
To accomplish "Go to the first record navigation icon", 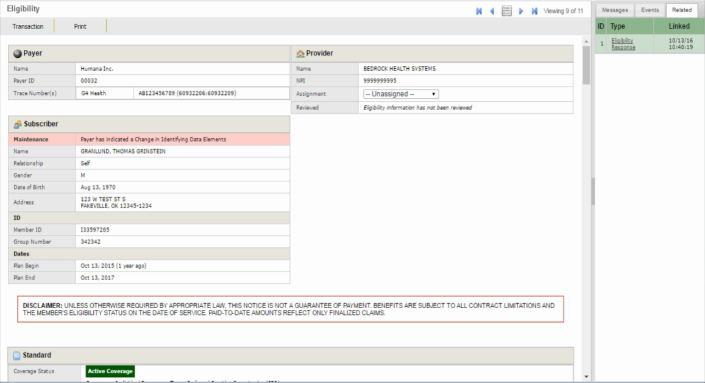I will pos(479,11).
